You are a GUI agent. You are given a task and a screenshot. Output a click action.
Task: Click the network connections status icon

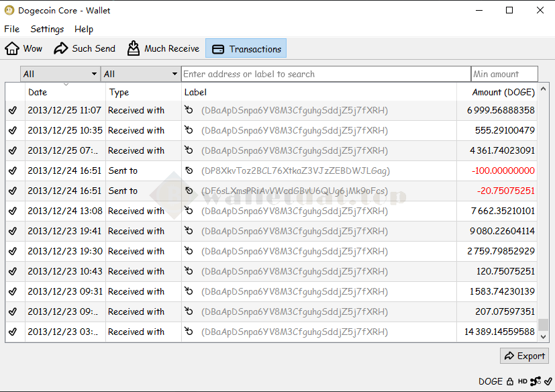click(x=536, y=381)
